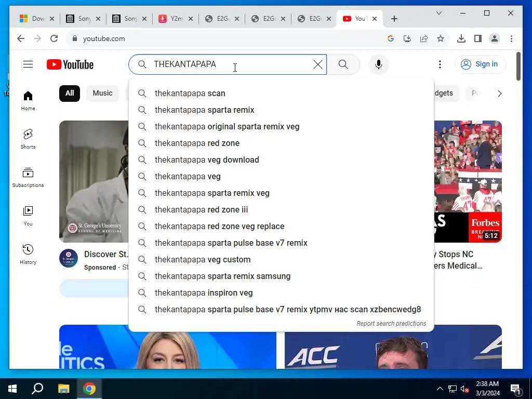Open YouTube settings three-dot menu

[x=440, y=64]
